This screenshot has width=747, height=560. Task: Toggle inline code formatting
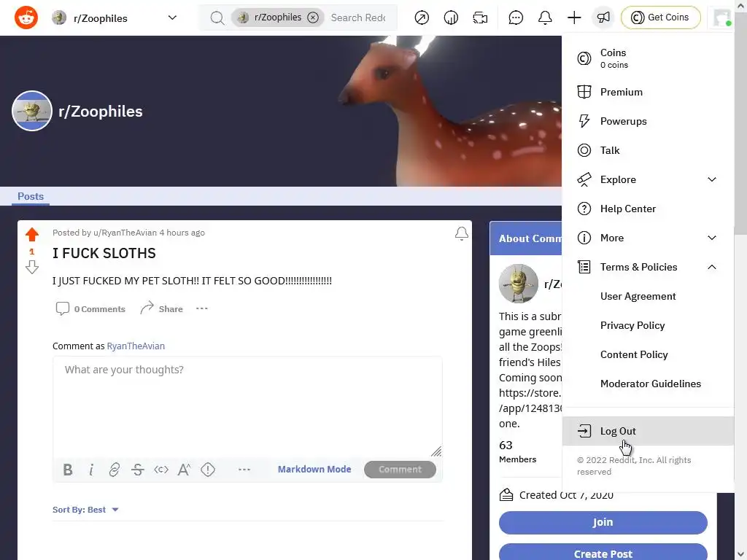(x=161, y=470)
